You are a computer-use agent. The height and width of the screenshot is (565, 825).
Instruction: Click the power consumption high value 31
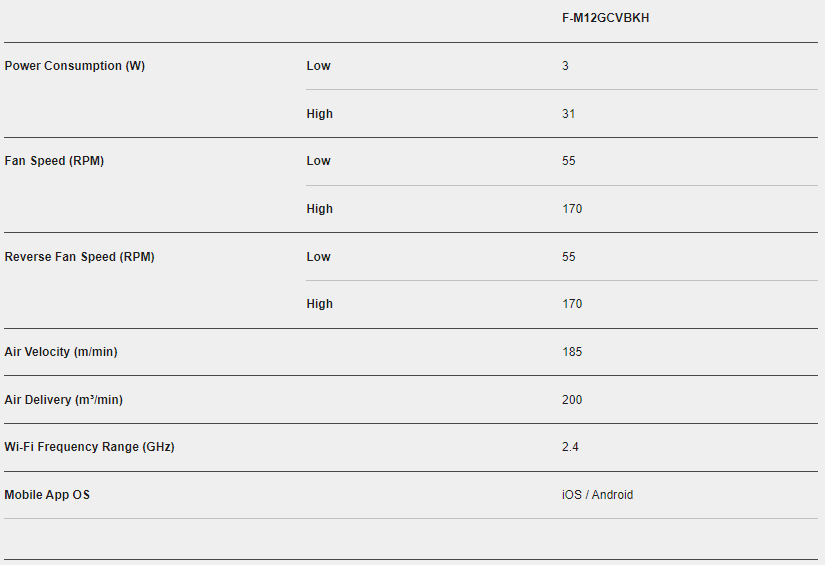click(x=568, y=114)
